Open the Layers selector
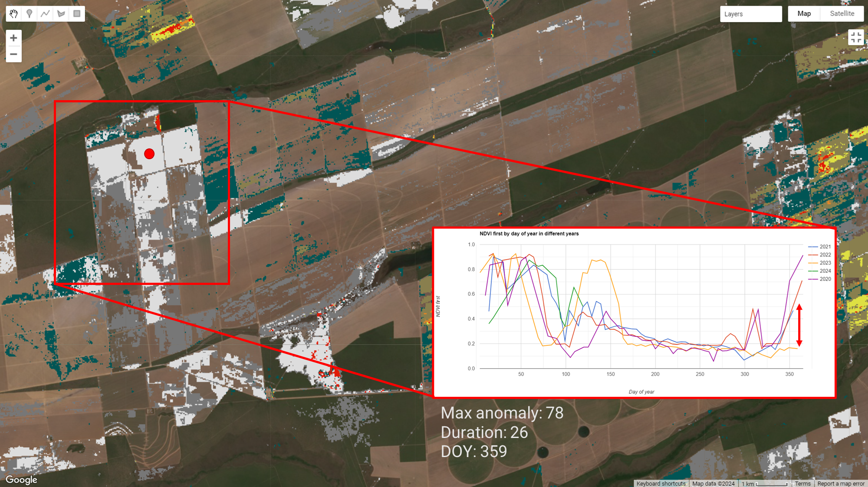 (751, 14)
